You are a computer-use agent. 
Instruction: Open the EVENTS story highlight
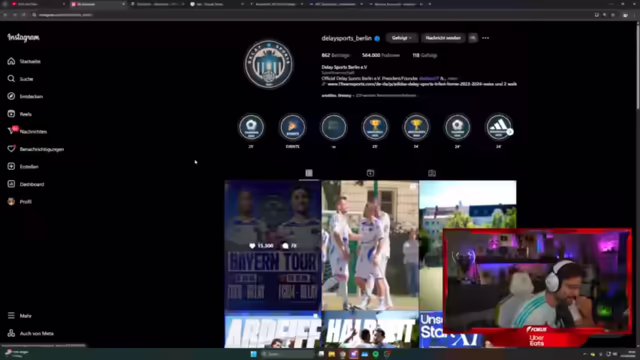292,127
